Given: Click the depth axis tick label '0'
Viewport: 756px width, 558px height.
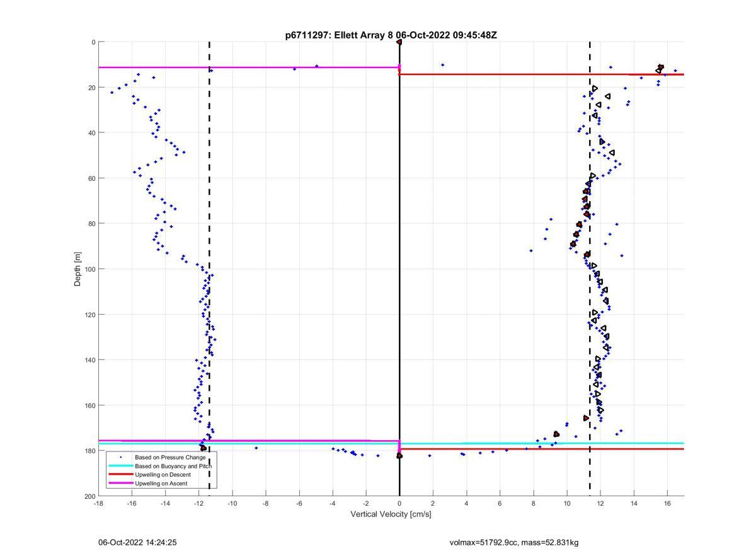Looking at the screenshot, I should (x=93, y=42).
